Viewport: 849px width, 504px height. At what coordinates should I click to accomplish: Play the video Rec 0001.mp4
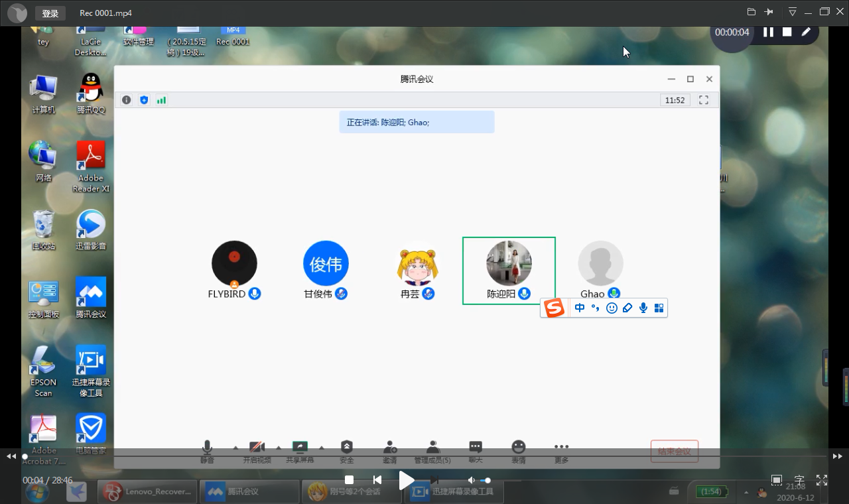[x=406, y=480]
